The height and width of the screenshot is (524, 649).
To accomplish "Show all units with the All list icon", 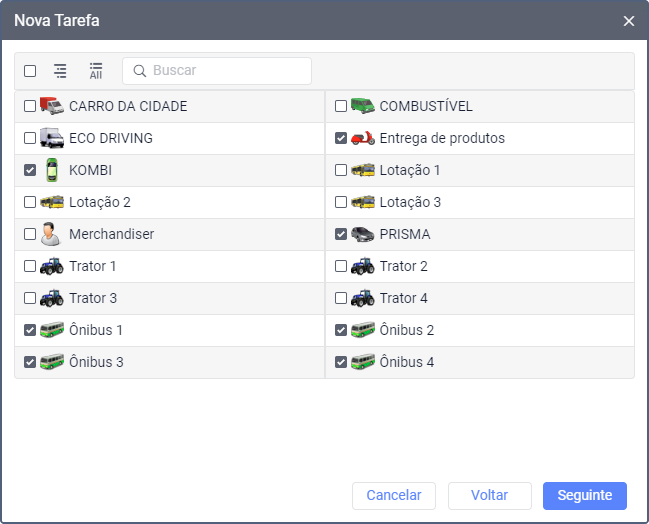I will pyautogui.click(x=96, y=71).
